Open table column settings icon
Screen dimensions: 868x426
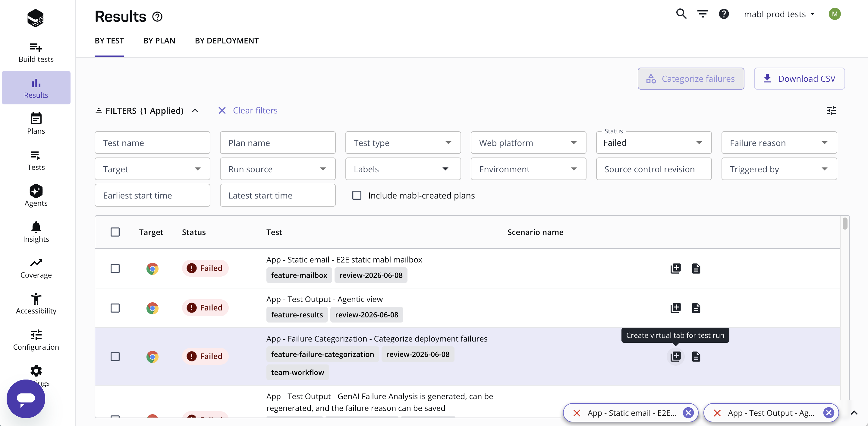(831, 111)
